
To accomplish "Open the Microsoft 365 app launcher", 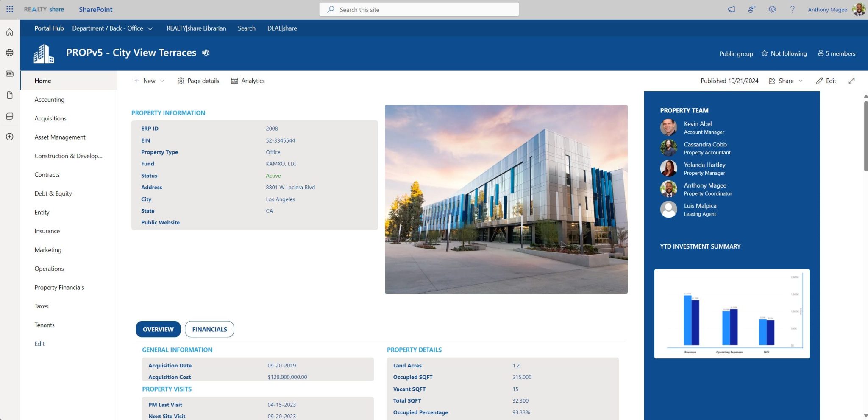I will [x=9, y=9].
